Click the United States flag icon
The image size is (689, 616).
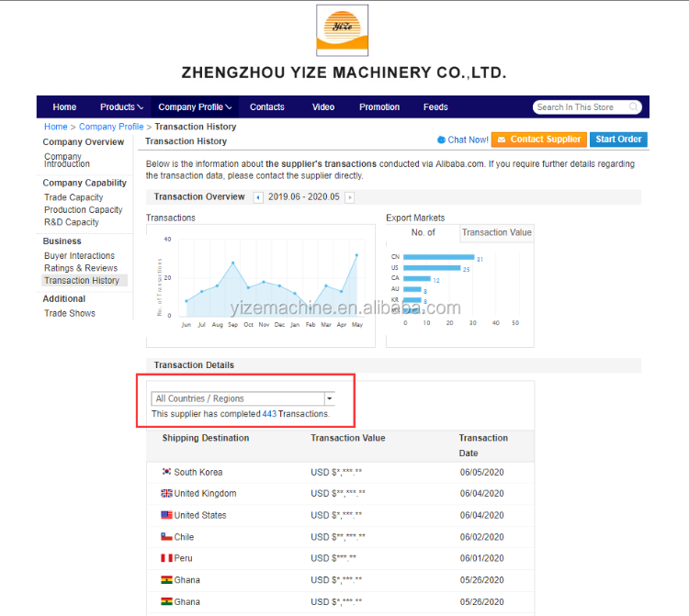(166, 515)
